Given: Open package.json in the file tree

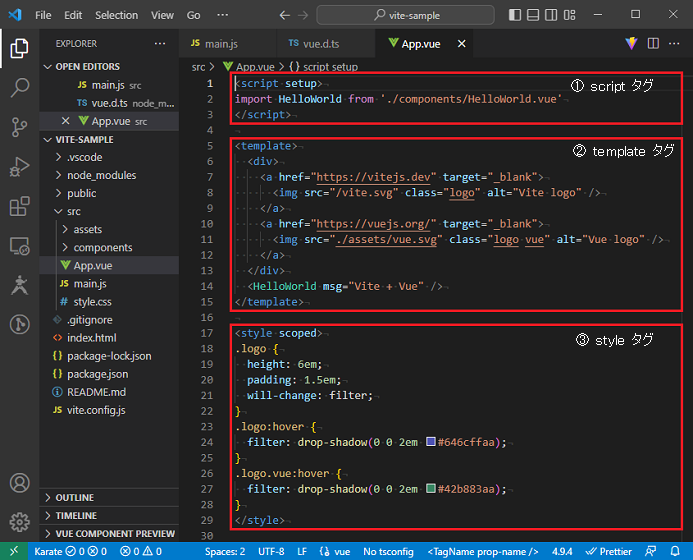Looking at the screenshot, I should tap(97, 374).
